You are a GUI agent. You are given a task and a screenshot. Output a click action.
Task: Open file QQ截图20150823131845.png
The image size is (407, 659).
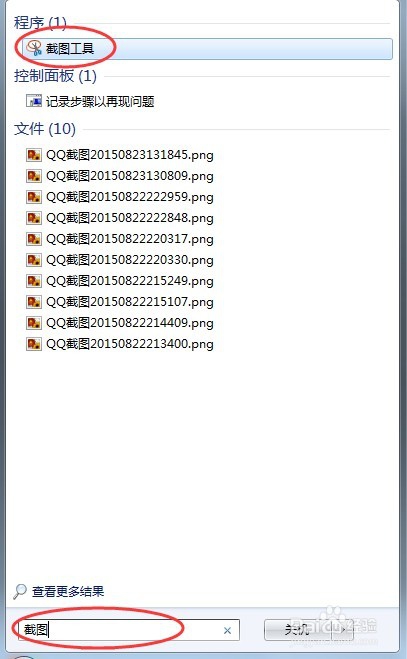click(x=120, y=155)
